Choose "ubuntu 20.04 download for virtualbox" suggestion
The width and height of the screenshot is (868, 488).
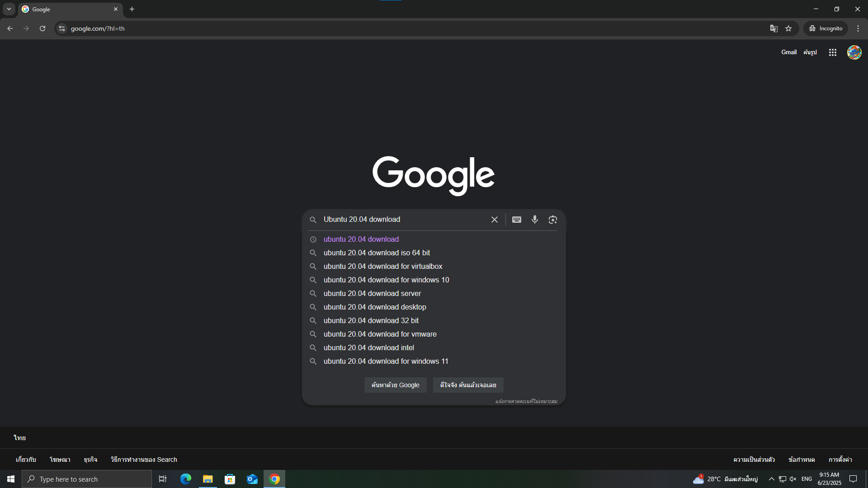[382, 267]
